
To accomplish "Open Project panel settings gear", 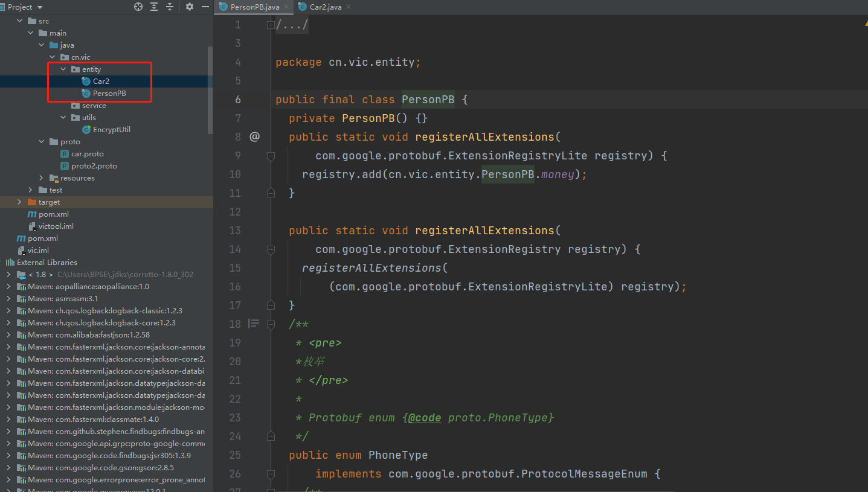I will [190, 7].
